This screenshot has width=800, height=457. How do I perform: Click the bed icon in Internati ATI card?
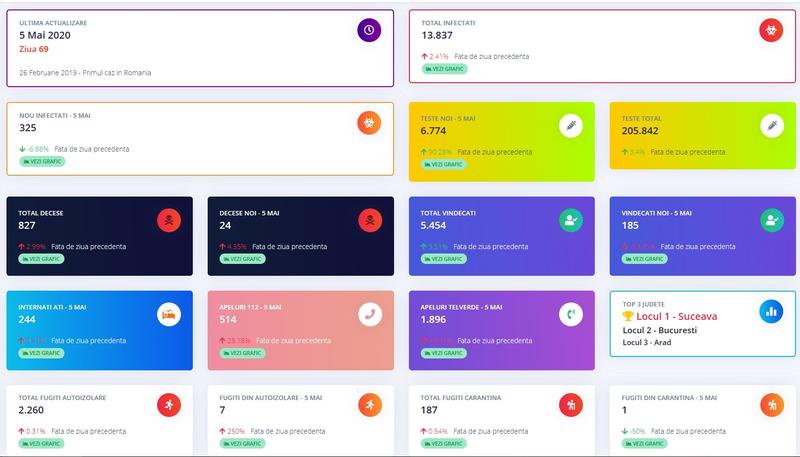(169, 313)
